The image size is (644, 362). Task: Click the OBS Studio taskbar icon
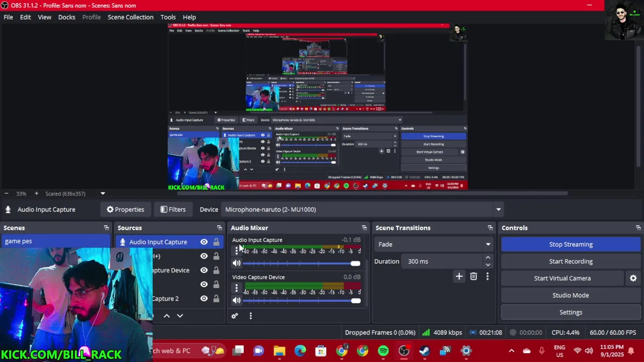coord(404,351)
